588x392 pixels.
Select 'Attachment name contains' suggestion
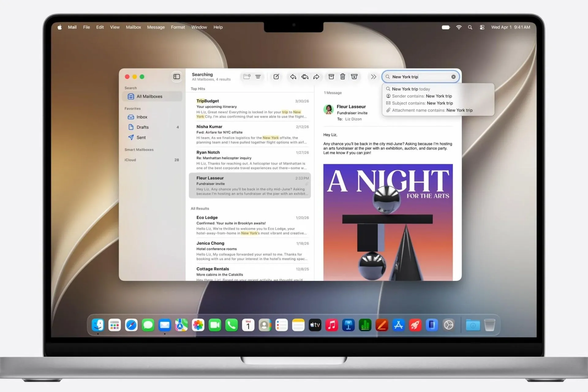(438, 110)
